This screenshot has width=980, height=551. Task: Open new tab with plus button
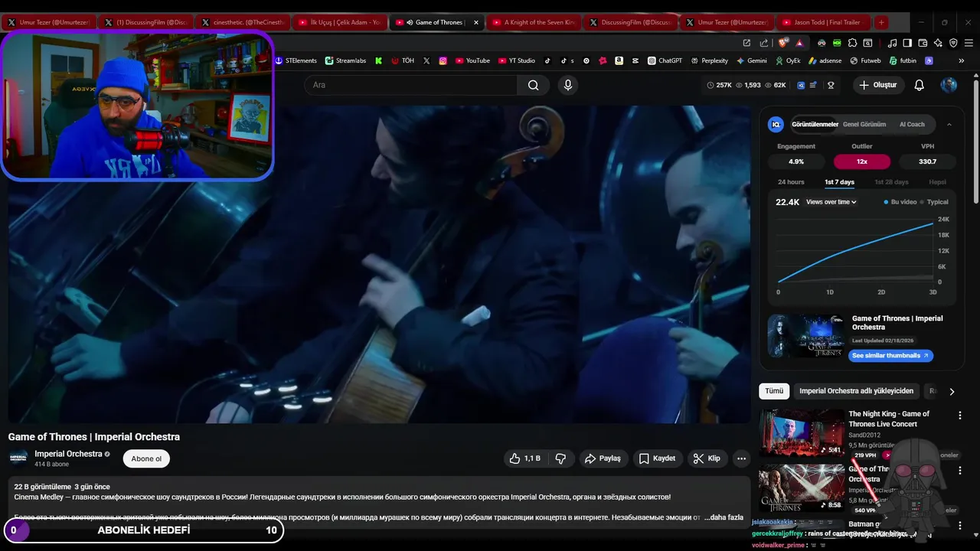coord(881,22)
